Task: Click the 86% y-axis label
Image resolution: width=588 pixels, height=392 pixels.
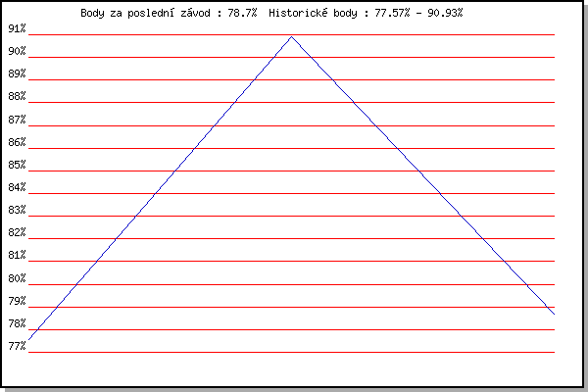Action: click(x=17, y=142)
